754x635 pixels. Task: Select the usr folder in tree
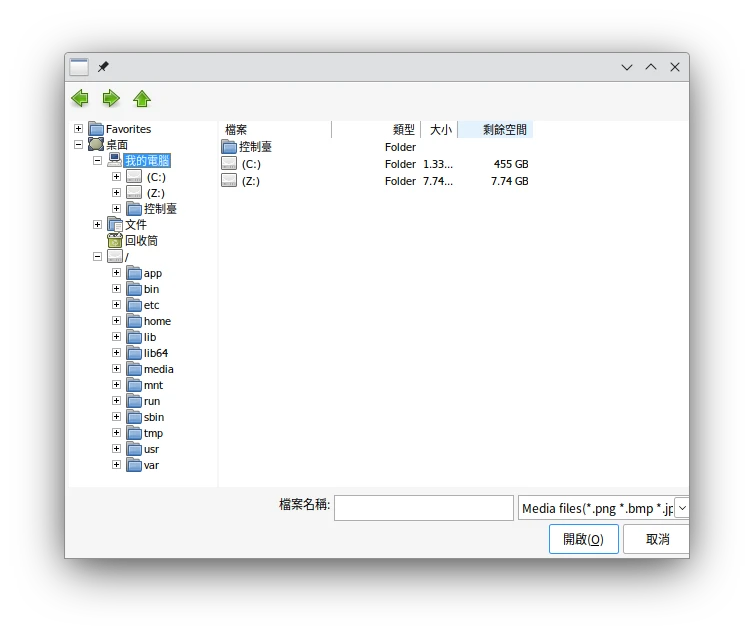(x=151, y=449)
